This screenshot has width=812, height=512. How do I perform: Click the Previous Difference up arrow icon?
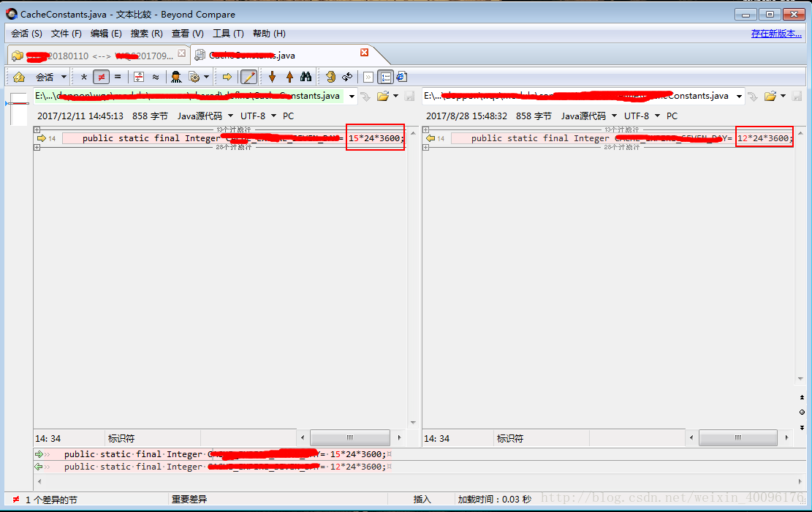pos(289,78)
